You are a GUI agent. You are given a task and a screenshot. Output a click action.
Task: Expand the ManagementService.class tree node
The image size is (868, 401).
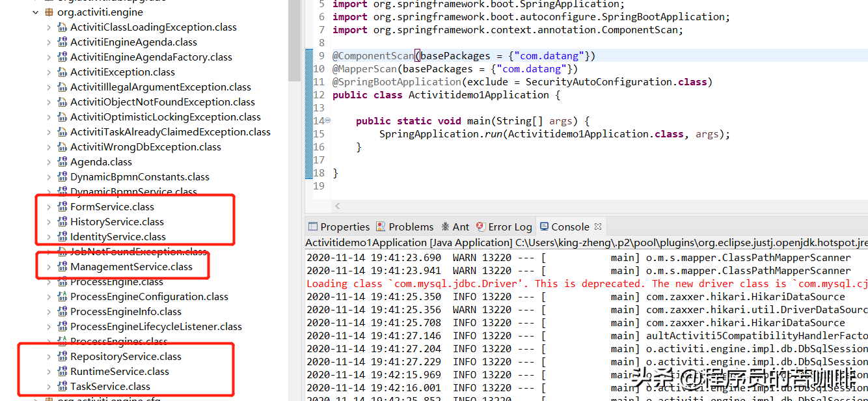[49, 267]
